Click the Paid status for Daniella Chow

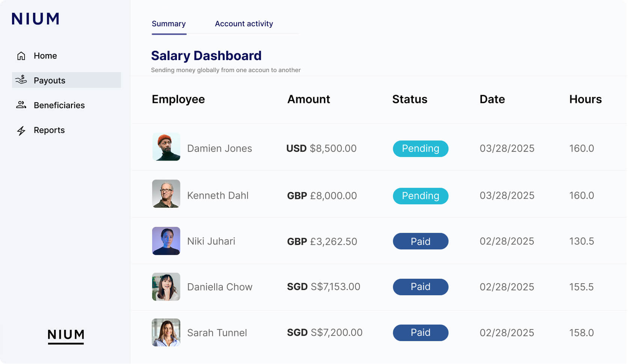coord(420,287)
